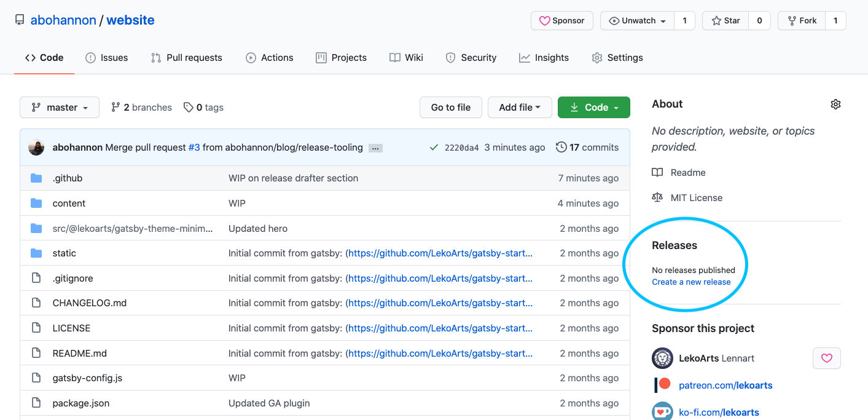Click the repository book icon beside abohannon

pyautogui.click(x=20, y=20)
